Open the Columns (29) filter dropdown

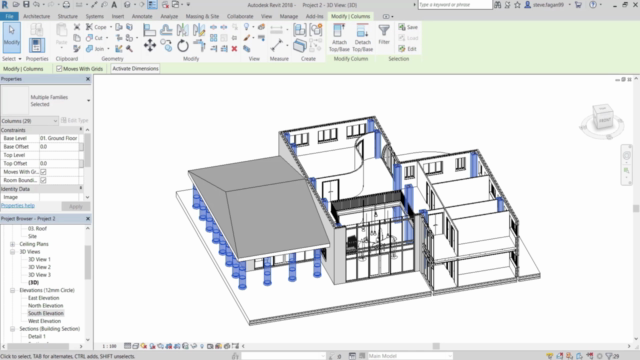29,121
